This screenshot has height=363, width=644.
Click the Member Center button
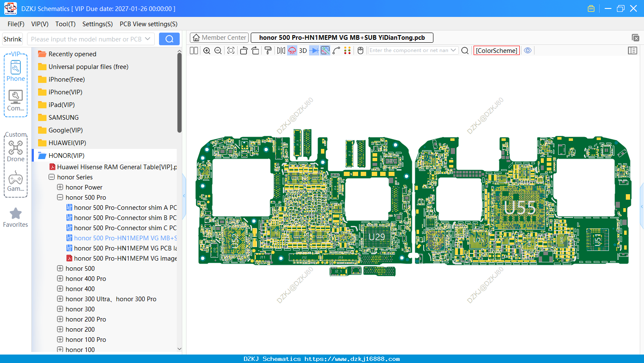tap(219, 38)
